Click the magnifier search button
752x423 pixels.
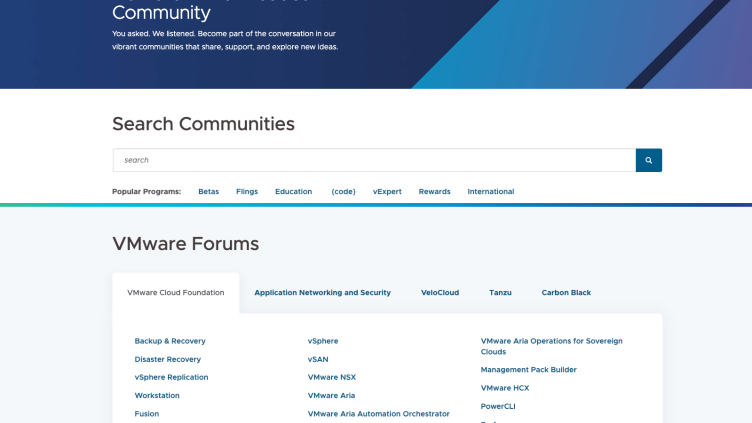[x=649, y=160]
